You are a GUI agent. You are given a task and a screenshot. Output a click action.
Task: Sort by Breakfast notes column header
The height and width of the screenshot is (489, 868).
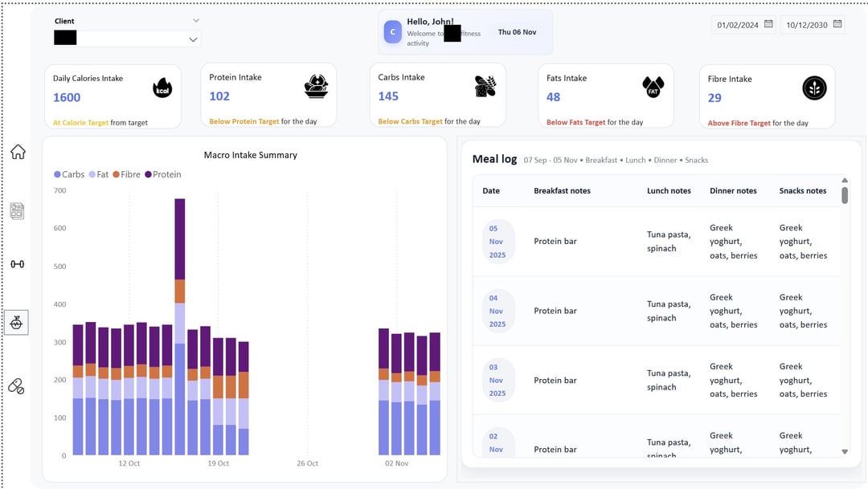click(x=562, y=191)
